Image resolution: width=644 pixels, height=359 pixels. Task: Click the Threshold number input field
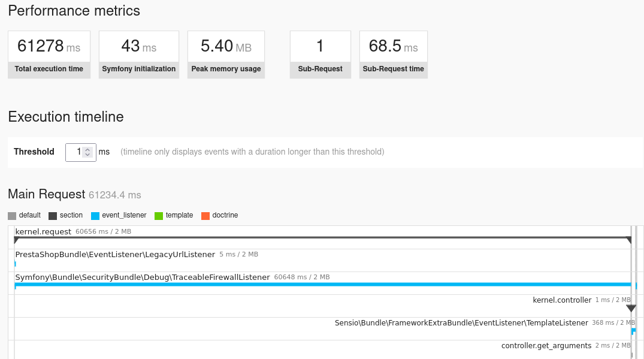(80, 152)
